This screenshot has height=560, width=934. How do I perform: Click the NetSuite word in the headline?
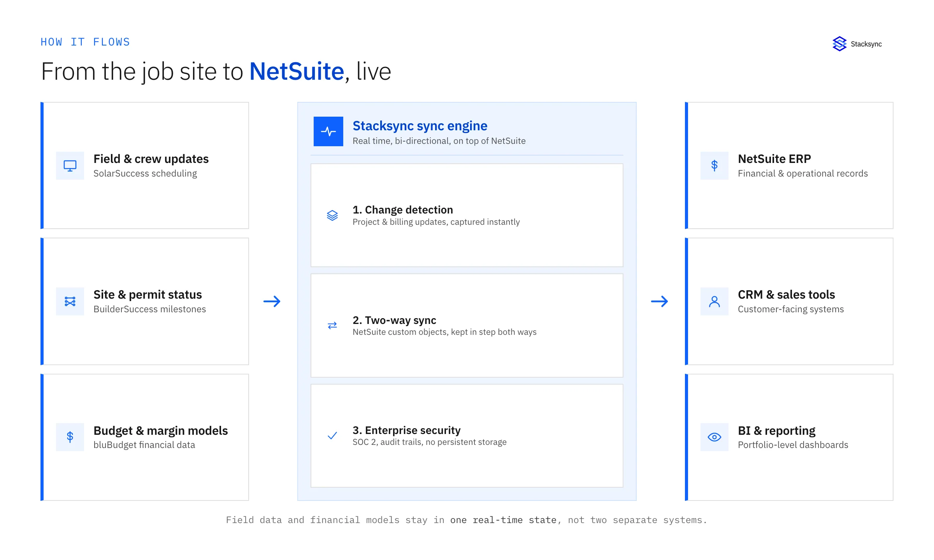pos(297,72)
